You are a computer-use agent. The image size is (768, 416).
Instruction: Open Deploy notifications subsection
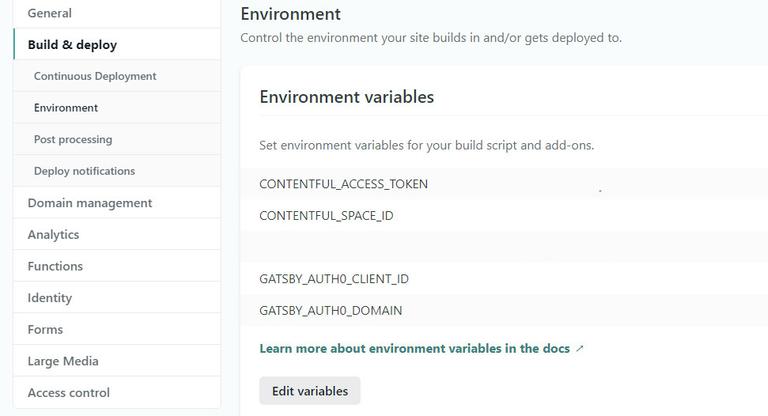[84, 171]
